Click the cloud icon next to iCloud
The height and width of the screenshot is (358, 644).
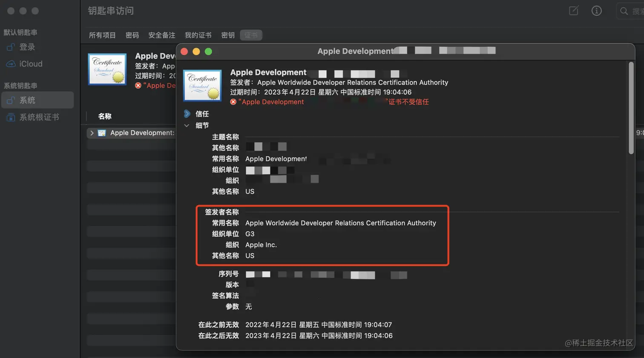11,64
